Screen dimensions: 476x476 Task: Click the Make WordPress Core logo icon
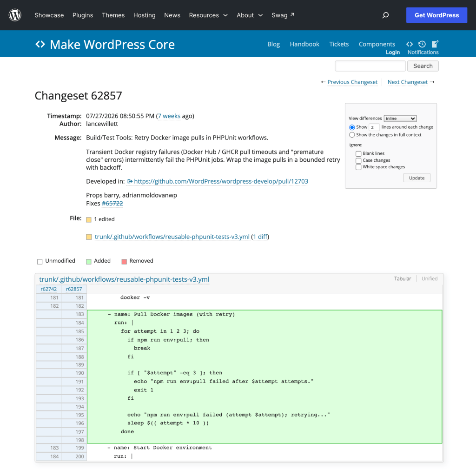click(40, 44)
